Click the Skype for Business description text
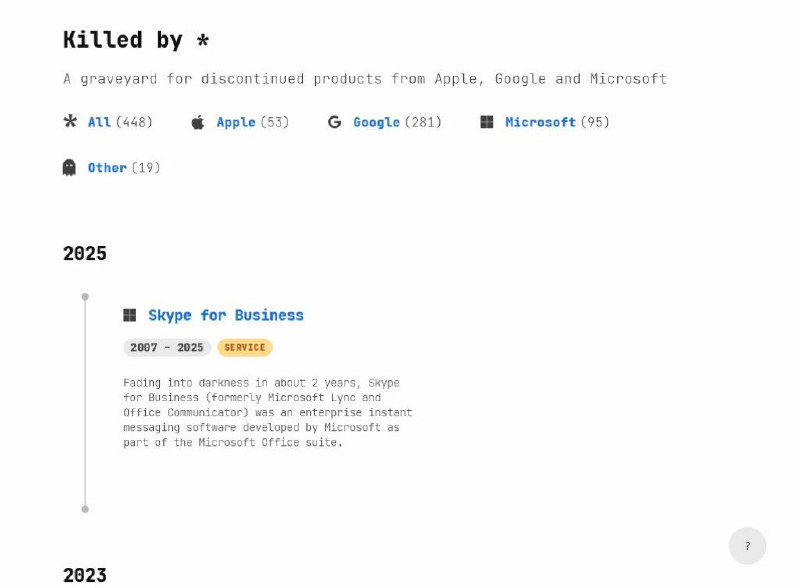The width and height of the screenshot is (800, 588). [x=267, y=412]
